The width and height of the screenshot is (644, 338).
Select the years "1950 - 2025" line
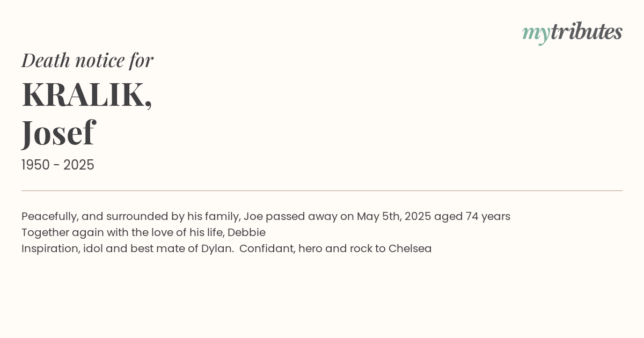pos(58,165)
